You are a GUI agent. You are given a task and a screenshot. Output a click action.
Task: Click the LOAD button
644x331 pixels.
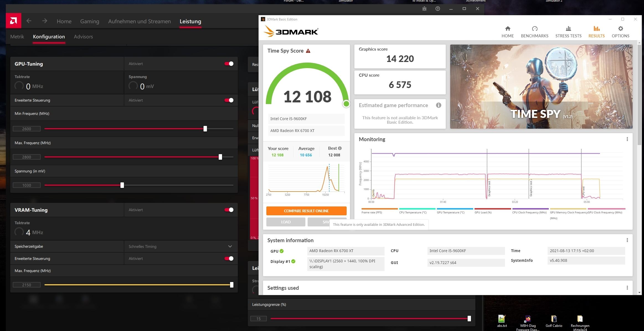[286, 222]
